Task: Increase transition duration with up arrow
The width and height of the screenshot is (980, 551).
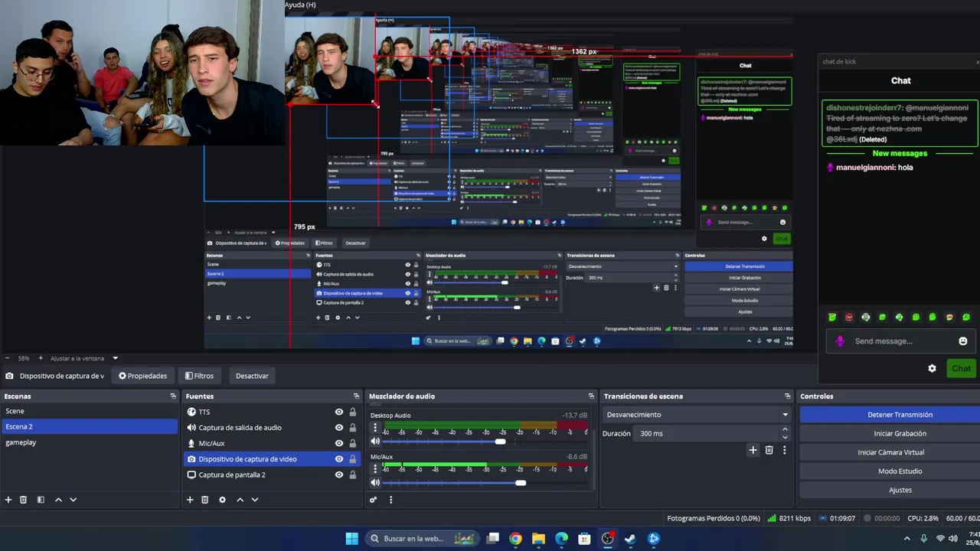Action: click(785, 429)
